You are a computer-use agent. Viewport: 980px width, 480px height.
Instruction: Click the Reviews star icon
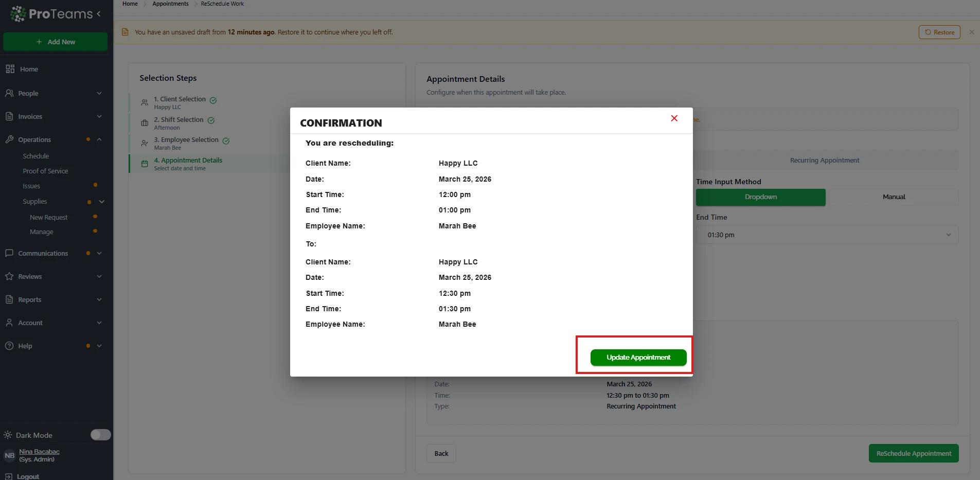click(9, 276)
